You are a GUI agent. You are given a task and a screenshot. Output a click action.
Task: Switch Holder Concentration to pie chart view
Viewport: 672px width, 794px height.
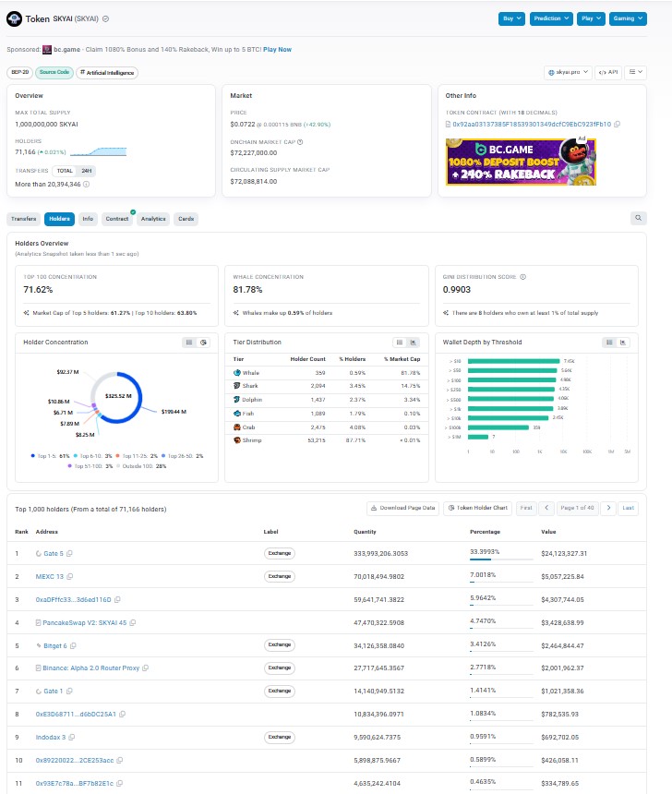pyautogui.click(x=203, y=343)
